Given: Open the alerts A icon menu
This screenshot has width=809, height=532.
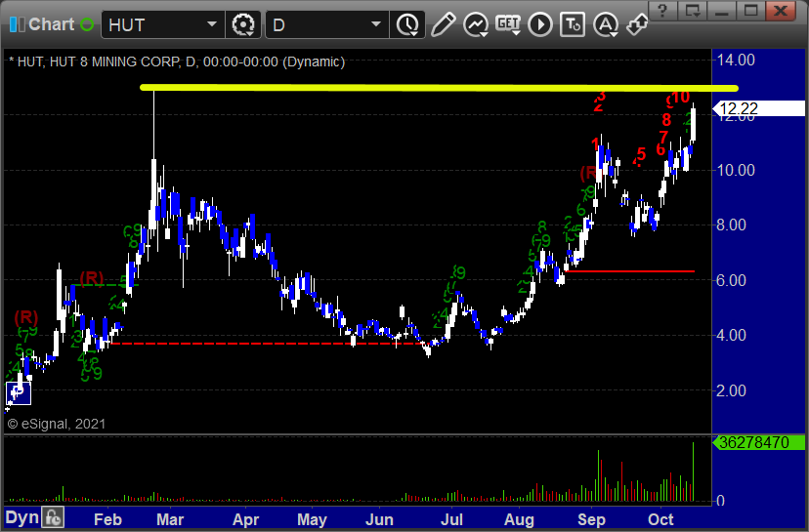Looking at the screenshot, I should coord(606,24).
